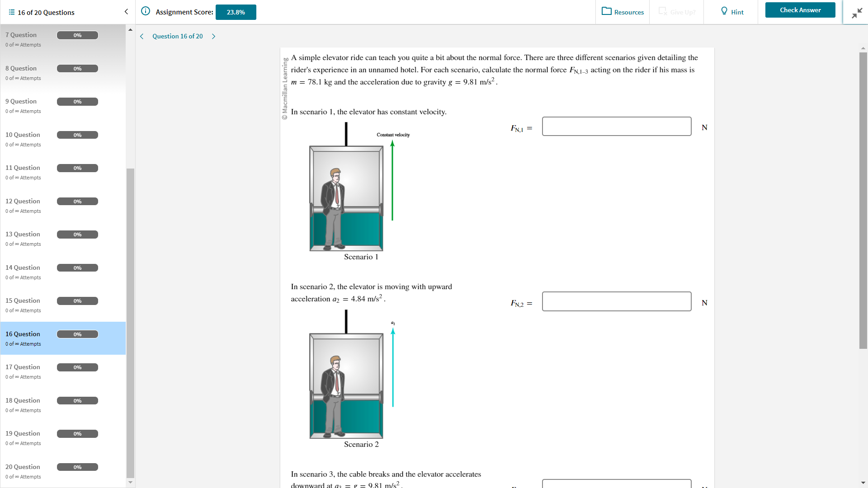
Task: Click the Hint lightbulb icon
Action: (724, 11)
